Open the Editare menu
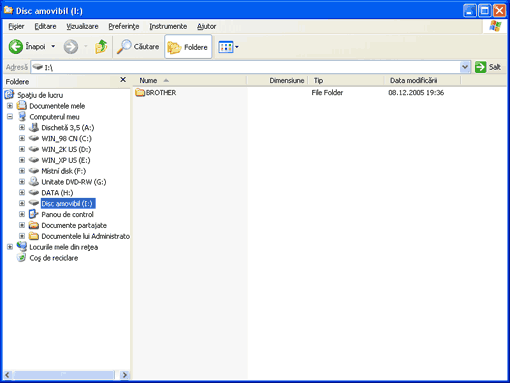 click(x=45, y=26)
